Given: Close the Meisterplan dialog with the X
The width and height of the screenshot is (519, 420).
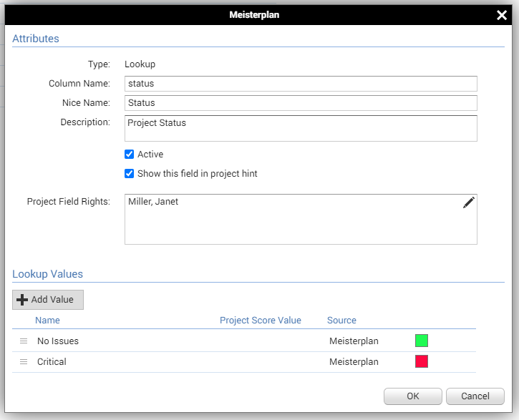Looking at the screenshot, I should [x=501, y=15].
